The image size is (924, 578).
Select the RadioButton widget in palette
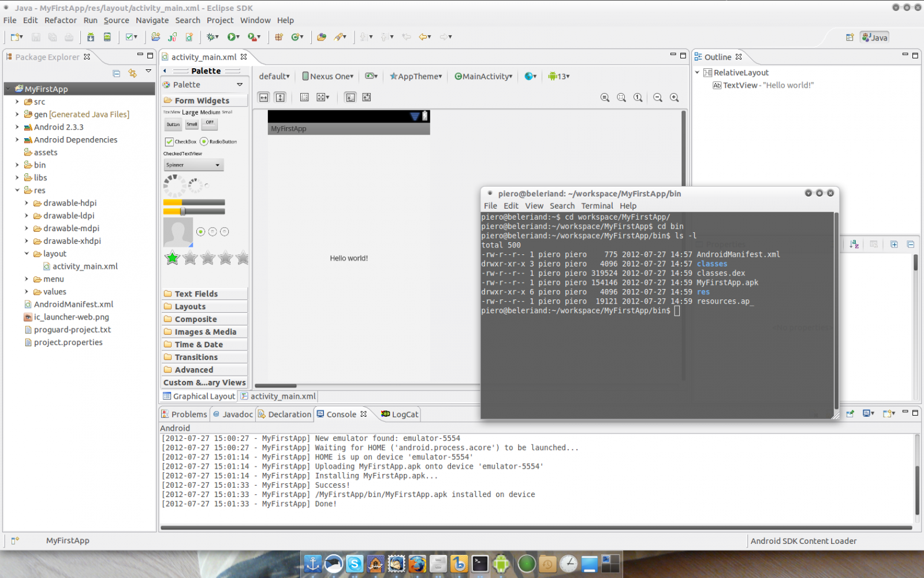[x=218, y=142]
